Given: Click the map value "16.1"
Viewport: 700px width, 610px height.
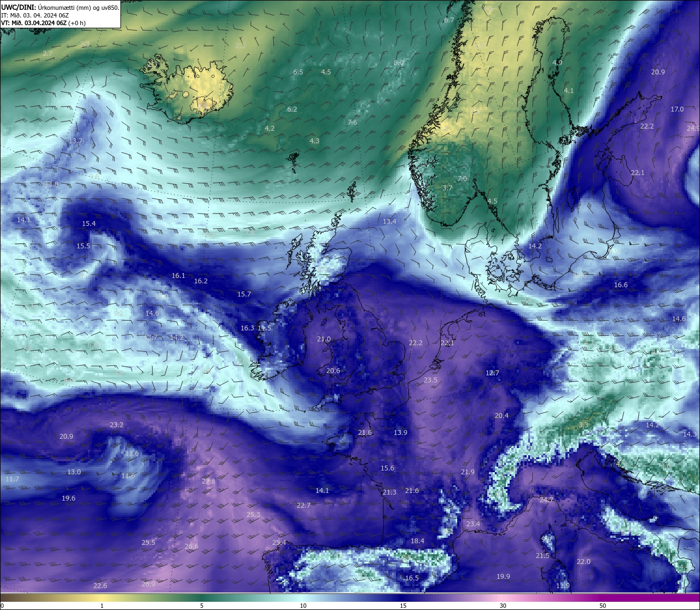Looking at the screenshot, I should coord(178,276).
